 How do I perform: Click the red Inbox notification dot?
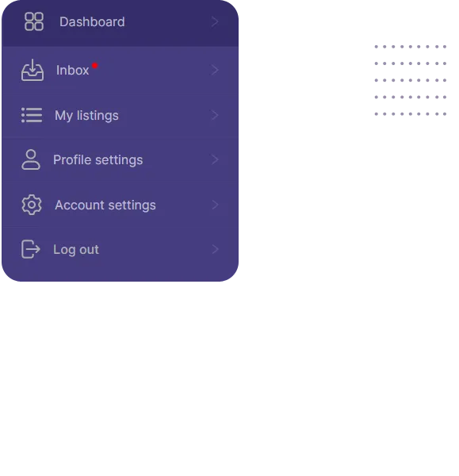(94, 66)
